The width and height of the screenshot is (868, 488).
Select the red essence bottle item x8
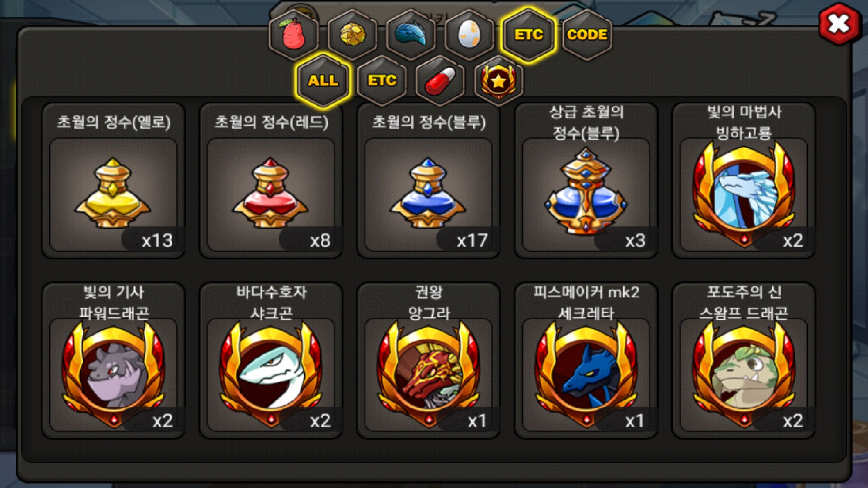tap(271, 181)
